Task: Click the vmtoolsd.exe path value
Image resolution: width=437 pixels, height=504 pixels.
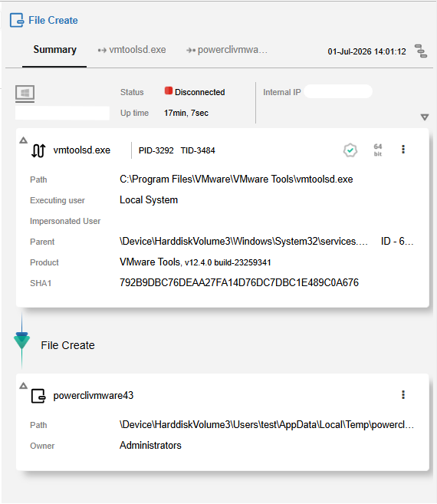Action: [236, 179]
